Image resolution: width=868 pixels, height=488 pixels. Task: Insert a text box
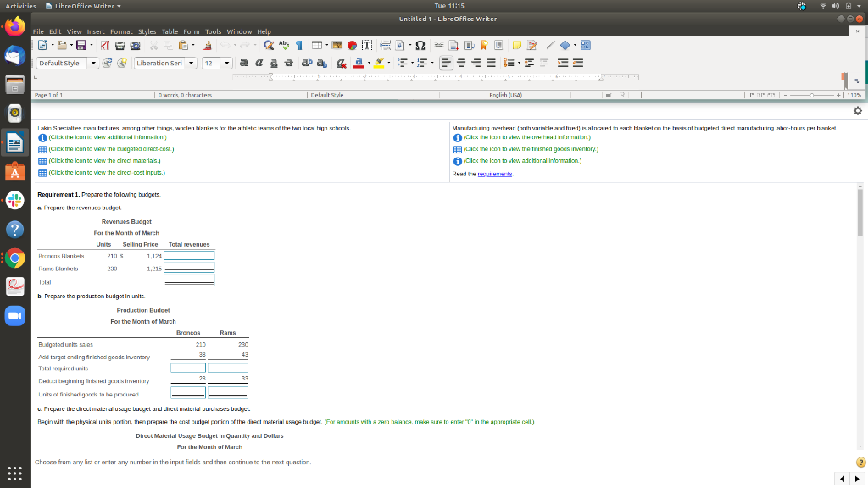click(366, 46)
